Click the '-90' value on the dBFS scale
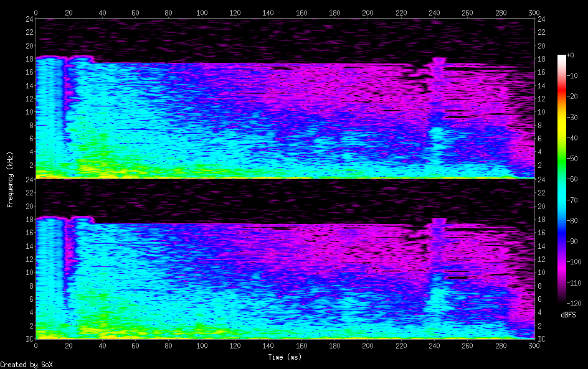 click(x=572, y=241)
